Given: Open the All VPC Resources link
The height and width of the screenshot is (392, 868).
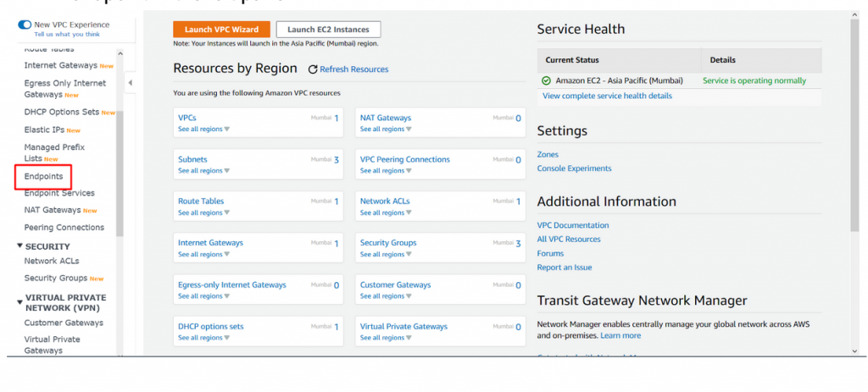Looking at the screenshot, I should point(569,239).
